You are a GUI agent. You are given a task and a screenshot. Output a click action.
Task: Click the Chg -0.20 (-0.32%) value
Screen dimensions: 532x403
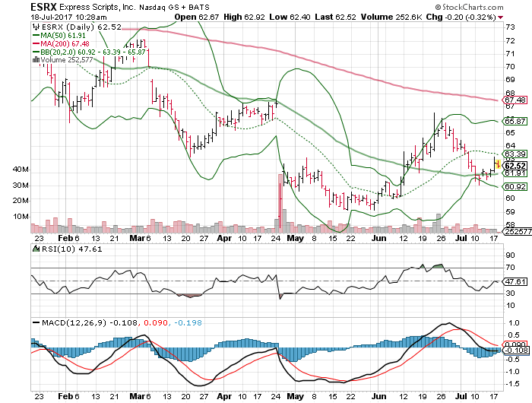[x=461, y=17]
